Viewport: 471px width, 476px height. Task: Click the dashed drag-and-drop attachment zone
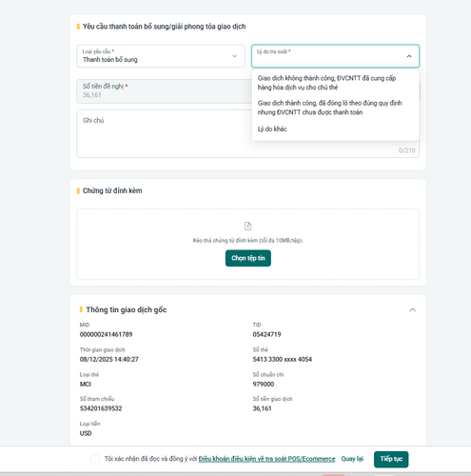click(248, 245)
